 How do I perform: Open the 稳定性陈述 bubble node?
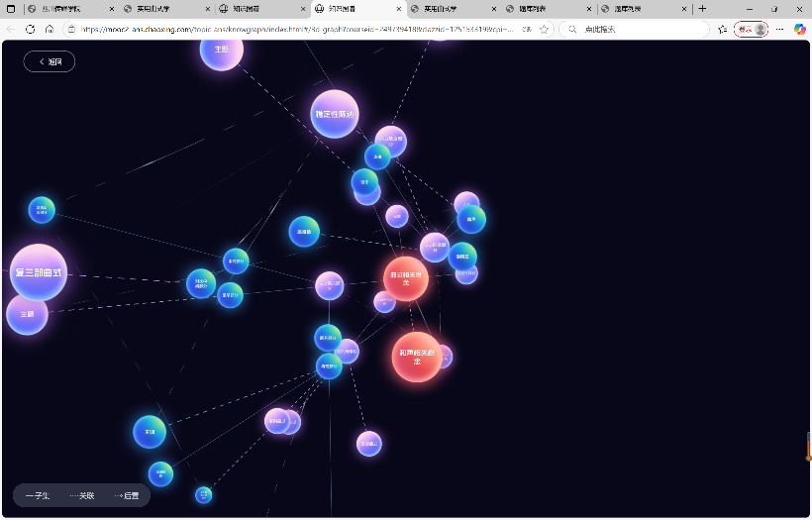335,114
